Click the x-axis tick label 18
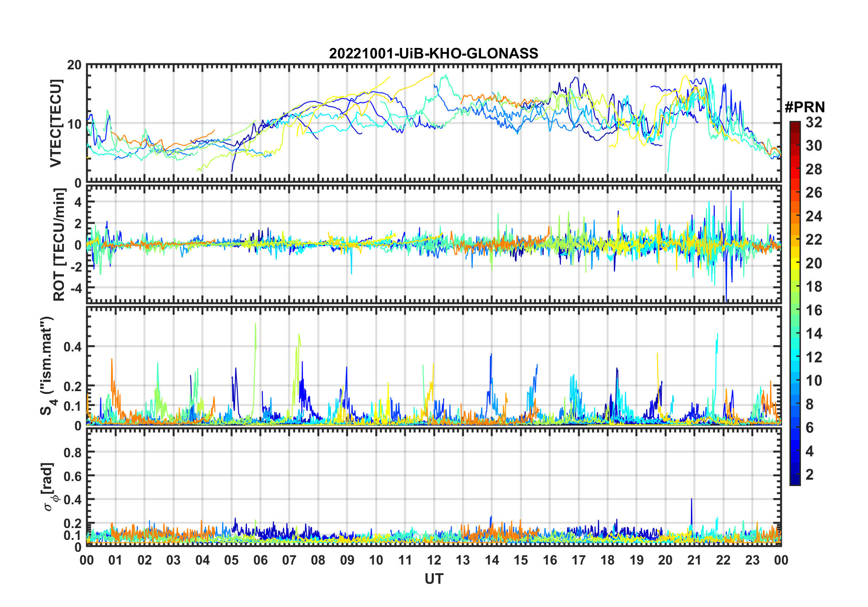Image resolution: width=868 pixels, height=607 pixels. pyautogui.click(x=607, y=560)
